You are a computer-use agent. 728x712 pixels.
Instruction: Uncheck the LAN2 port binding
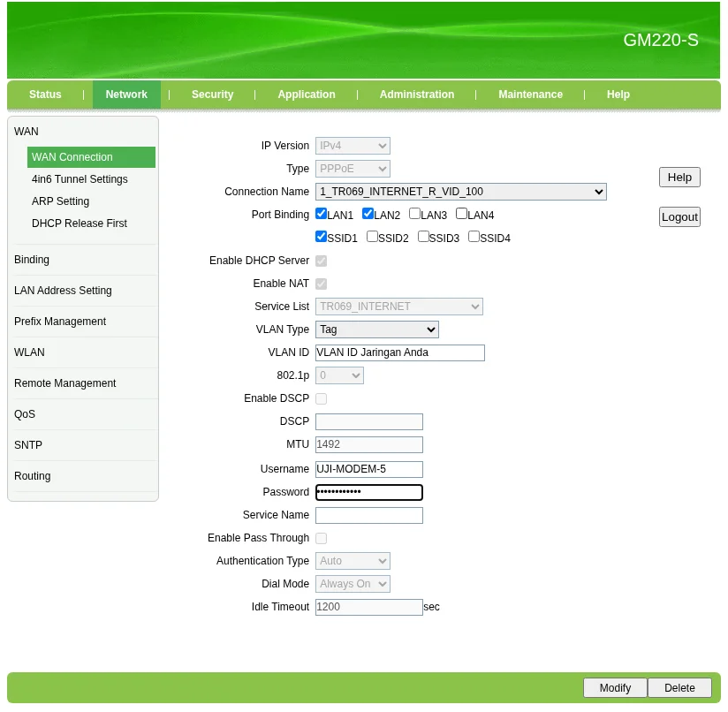(x=368, y=214)
